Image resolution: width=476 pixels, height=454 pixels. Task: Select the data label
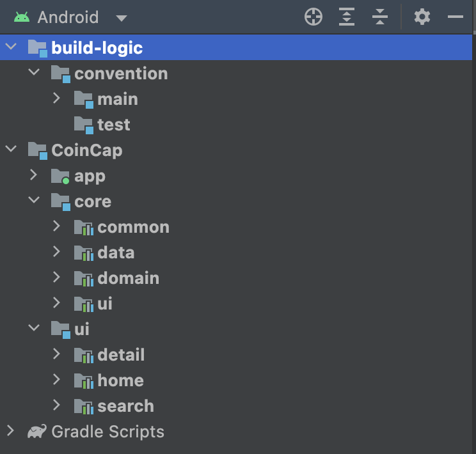(116, 253)
